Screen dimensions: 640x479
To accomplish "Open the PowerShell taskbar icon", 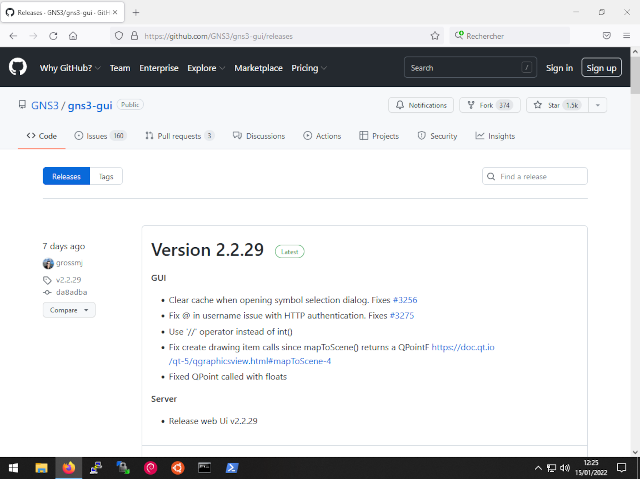I will (232, 468).
